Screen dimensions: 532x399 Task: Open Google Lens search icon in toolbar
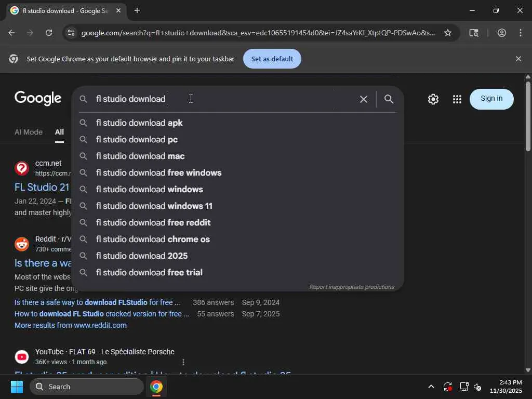(x=474, y=33)
